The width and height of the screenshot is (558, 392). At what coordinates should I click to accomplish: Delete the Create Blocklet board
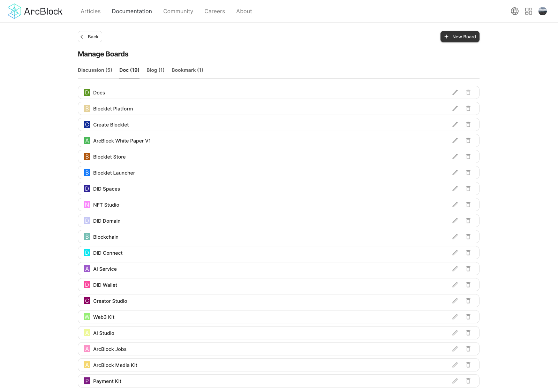click(x=468, y=125)
